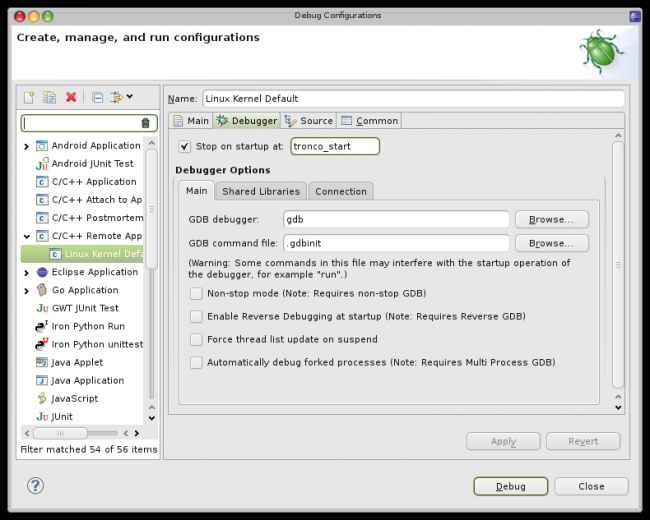Click 'Filter matched 54 of 56 items' text

point(89,450)
